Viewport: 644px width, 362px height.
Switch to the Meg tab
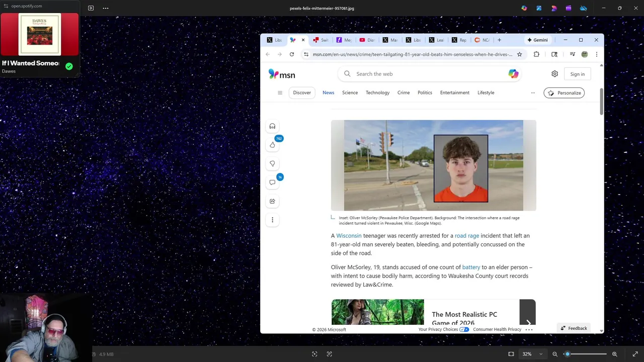click(344, 40)
